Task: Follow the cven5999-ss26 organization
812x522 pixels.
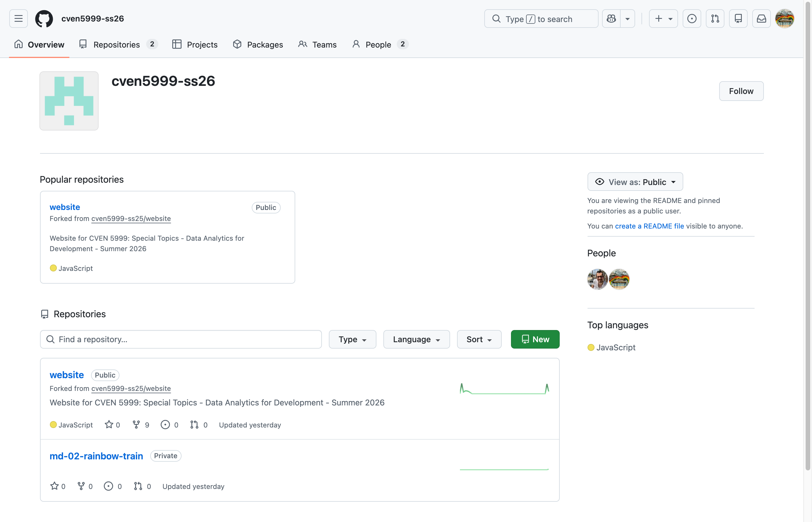Action: click(741, 91)
